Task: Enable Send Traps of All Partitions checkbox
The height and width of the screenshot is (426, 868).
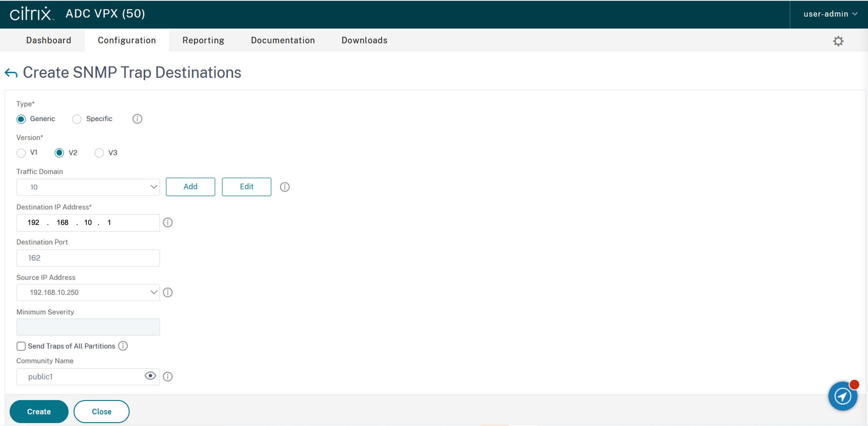Action: 21,346
